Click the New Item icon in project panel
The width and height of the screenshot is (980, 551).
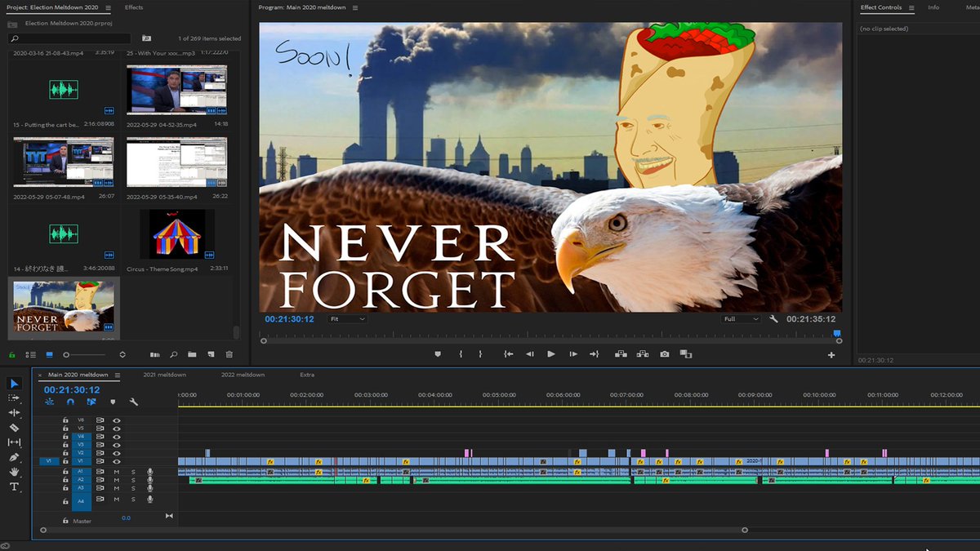coord(211,354)
